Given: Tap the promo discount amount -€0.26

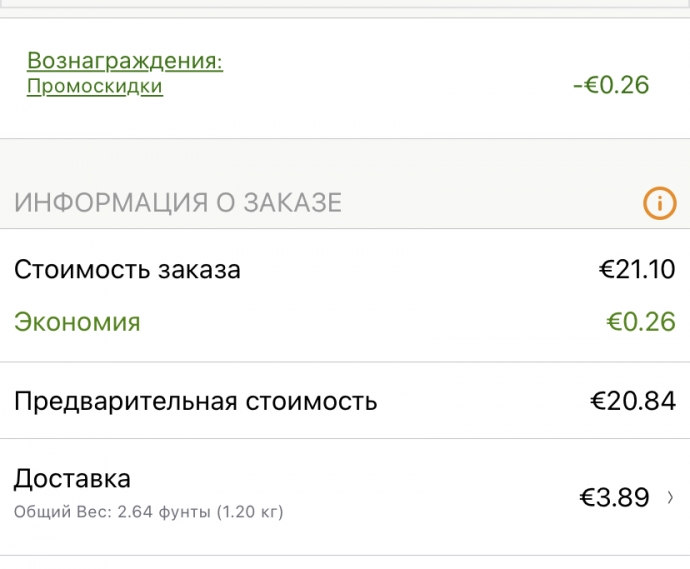Looking at the screenshot, I should coord(611,85).
